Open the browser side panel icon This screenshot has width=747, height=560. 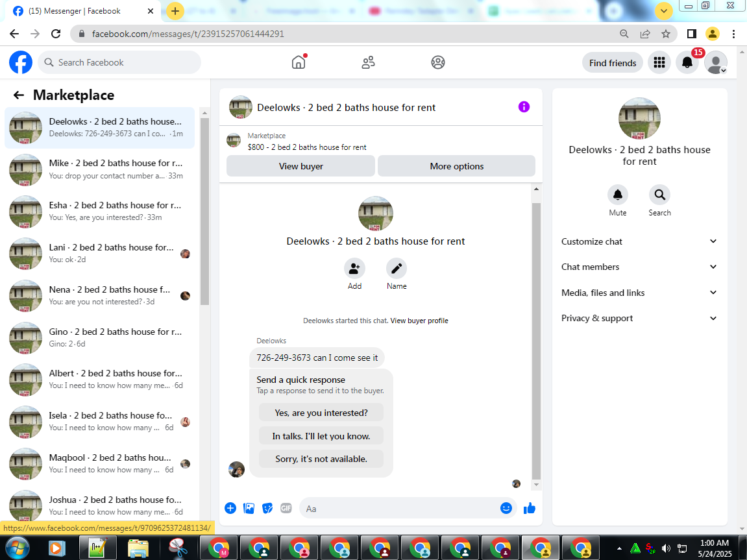coord(692,34)
